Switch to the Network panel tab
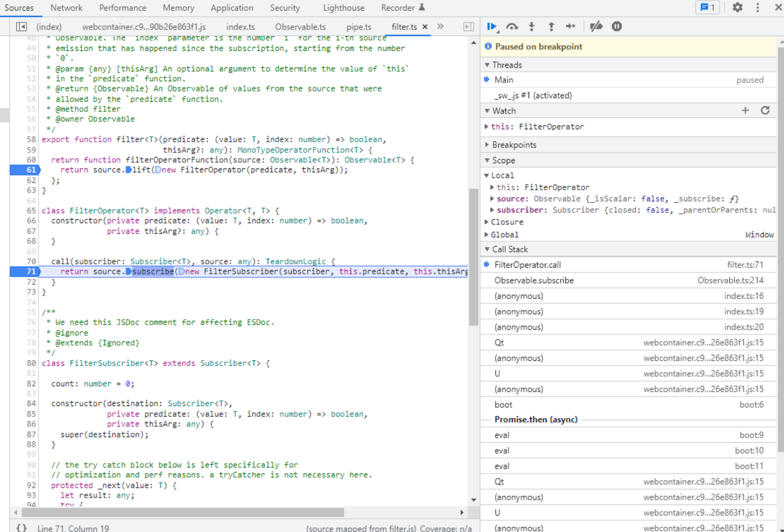The image size is (784, 532). tap(66, 8)
